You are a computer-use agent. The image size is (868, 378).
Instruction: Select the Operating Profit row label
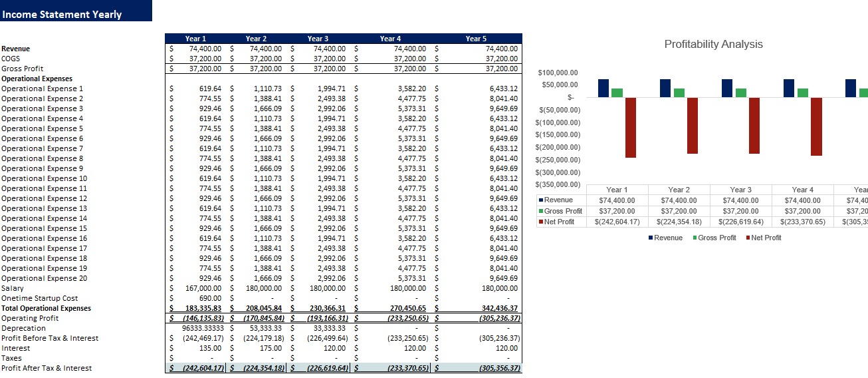point(30,318)
